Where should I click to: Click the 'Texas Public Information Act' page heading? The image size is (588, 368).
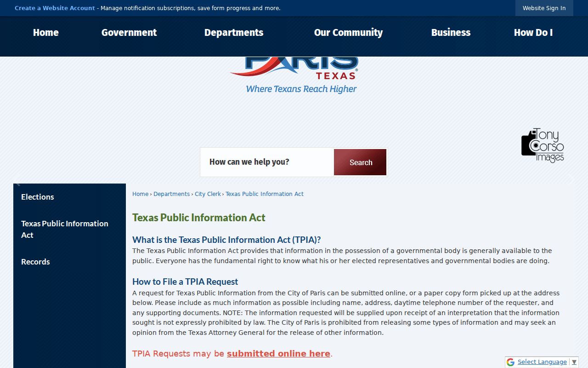point(199,218)
